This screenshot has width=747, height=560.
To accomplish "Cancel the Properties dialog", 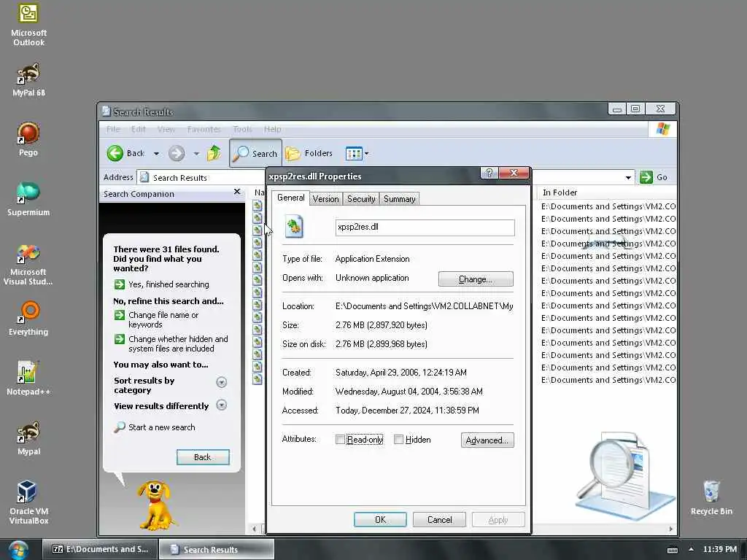I will (x=439, y=519).
